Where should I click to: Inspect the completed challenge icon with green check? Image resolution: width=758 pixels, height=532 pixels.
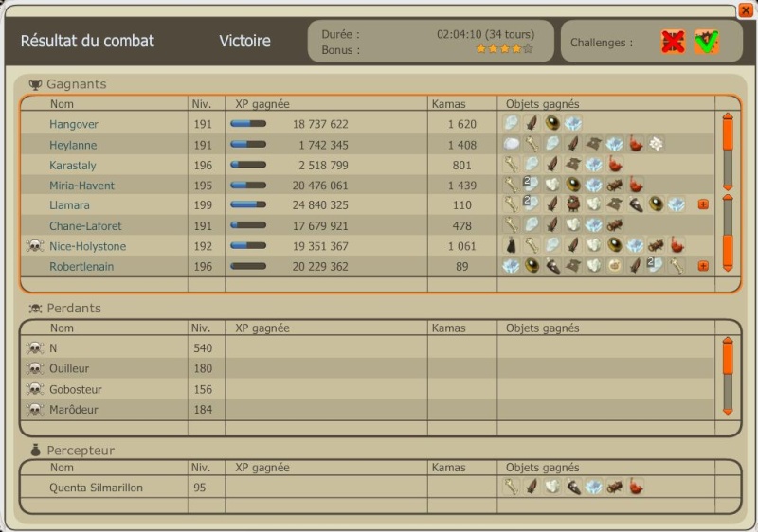click(x=706, y=42)
